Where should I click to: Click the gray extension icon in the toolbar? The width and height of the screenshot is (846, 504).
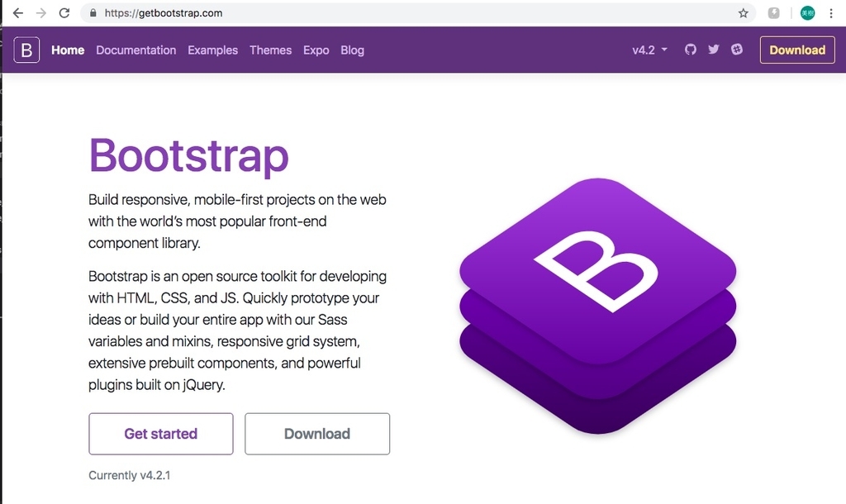(x=773, y=13)
